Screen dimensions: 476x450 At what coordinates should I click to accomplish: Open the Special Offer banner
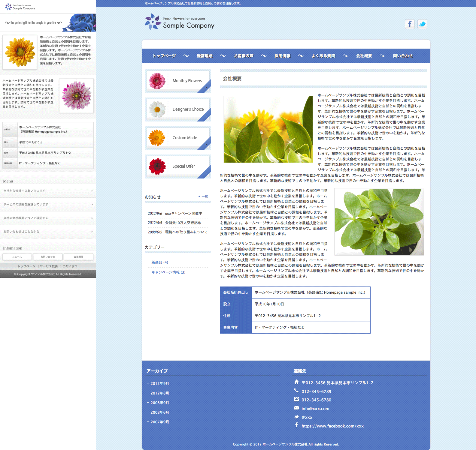[178, 166]
